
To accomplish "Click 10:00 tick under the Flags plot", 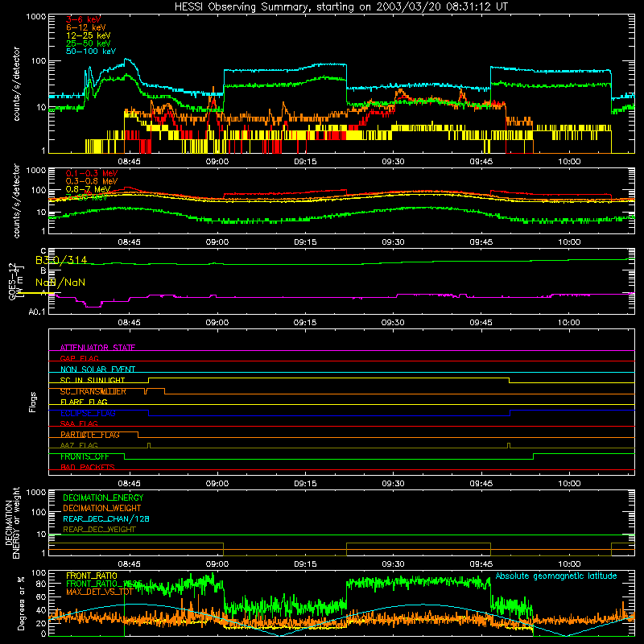I will point(569,484).
